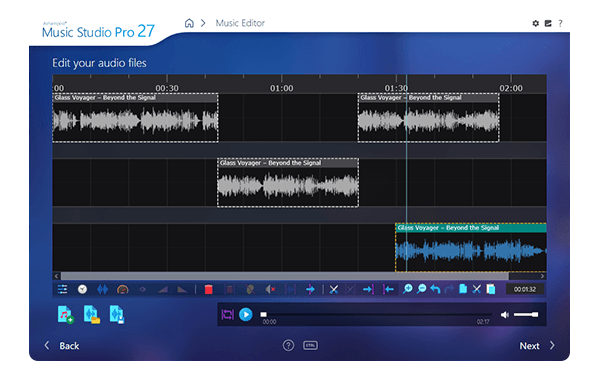The width and height of the screenshot is (600, 380).
Task: Click the horizontal timeline scrollbar thumb
Action: (x=284, y=276)
